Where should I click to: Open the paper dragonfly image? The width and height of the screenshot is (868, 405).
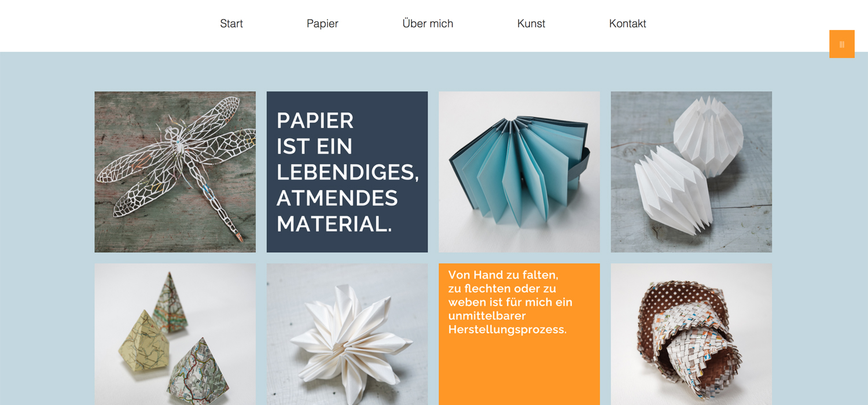[x=175, y=172]
